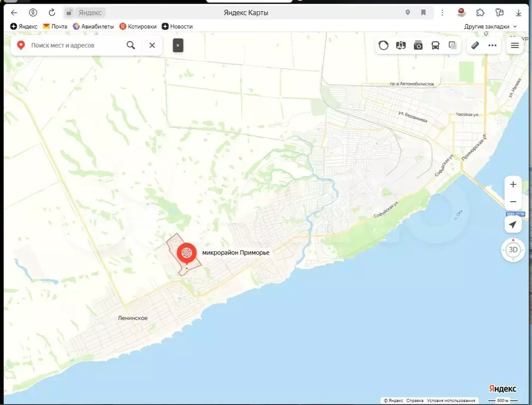This screenshot has width=532, height=405.
Task: Open the Новости bookmark
Action: click(177, 26)
